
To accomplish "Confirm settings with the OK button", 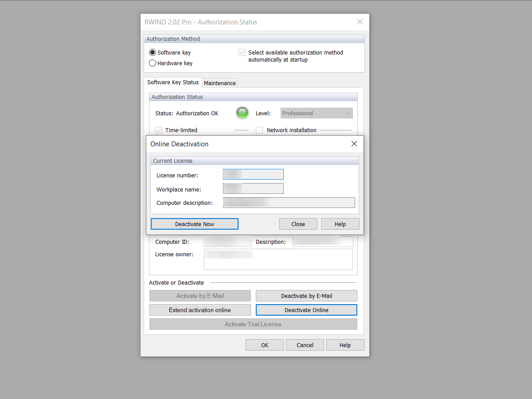I will (x=264, y=345).
